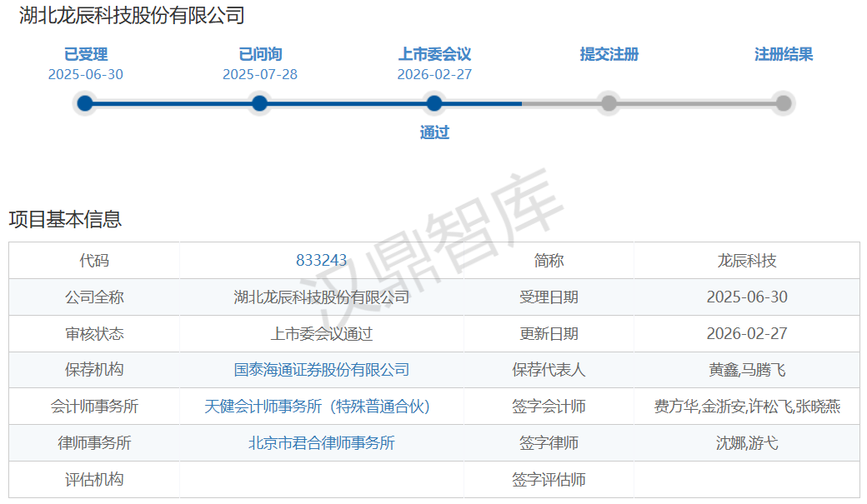Click the 项目基本信息 section heading

click(65, 219)
